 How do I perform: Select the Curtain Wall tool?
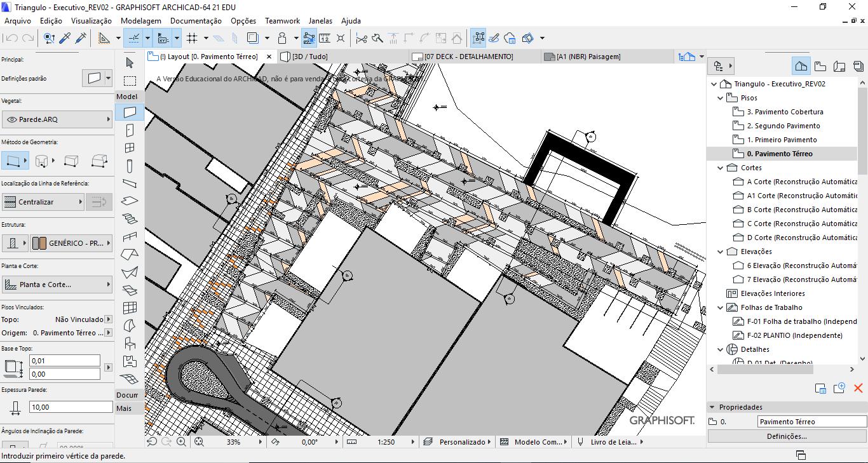[130, 308]
